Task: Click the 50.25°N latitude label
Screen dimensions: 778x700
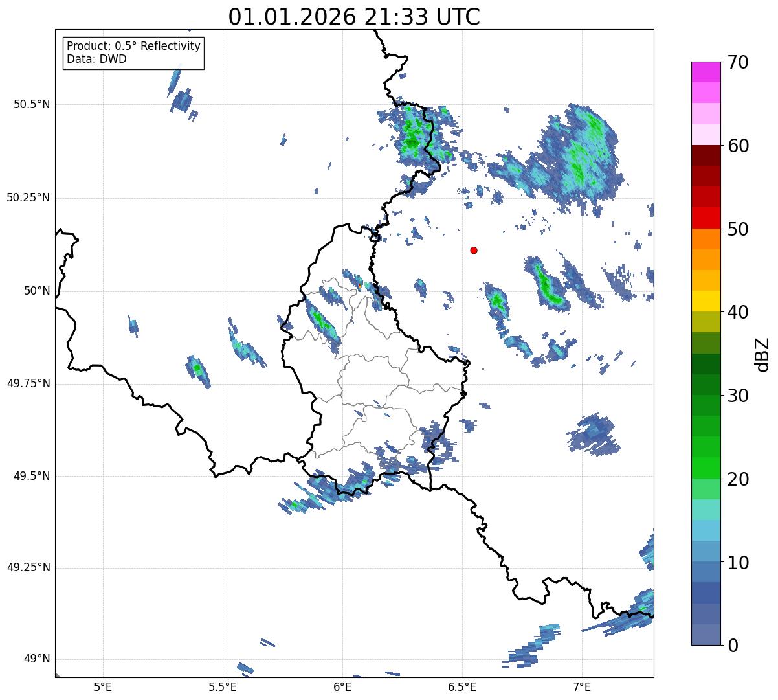Action: 28,198
